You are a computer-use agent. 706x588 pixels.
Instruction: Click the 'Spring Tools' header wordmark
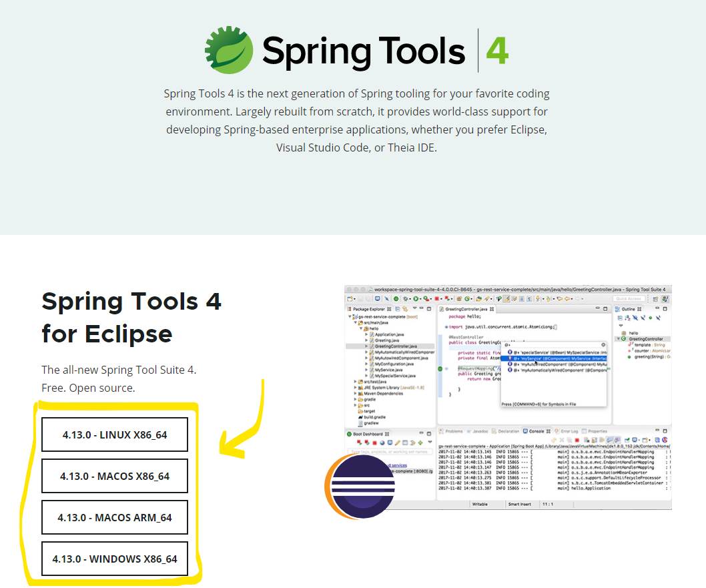tap(364, 52)
